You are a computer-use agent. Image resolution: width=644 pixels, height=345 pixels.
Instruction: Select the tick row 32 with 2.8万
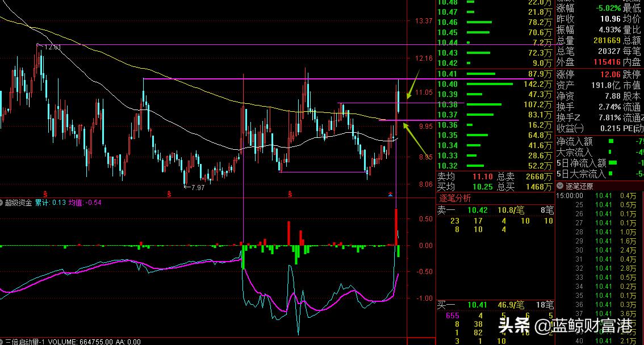pyautogui.click(x=600, y=268)
